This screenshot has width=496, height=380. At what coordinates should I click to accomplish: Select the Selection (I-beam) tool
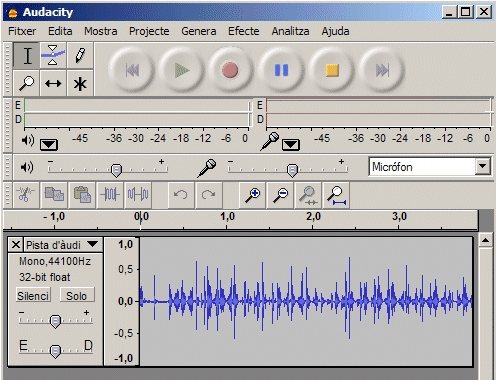pyautogui.click(x=27, y=55)
